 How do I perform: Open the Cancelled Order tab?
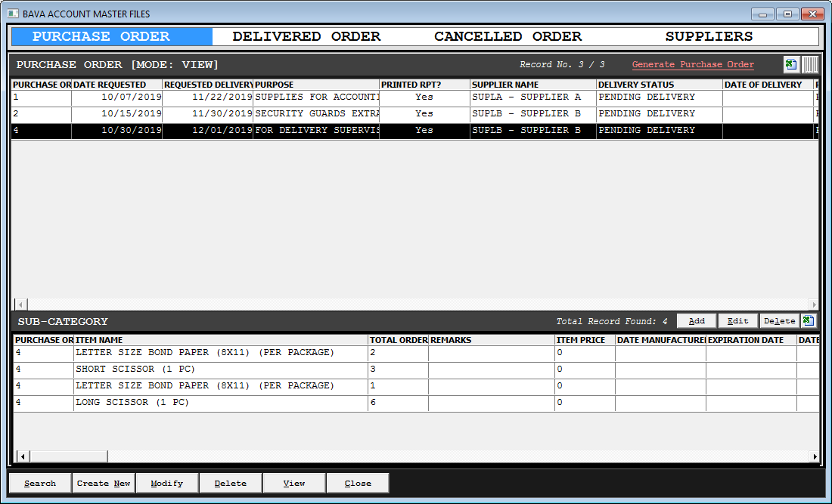pos(508,37)
